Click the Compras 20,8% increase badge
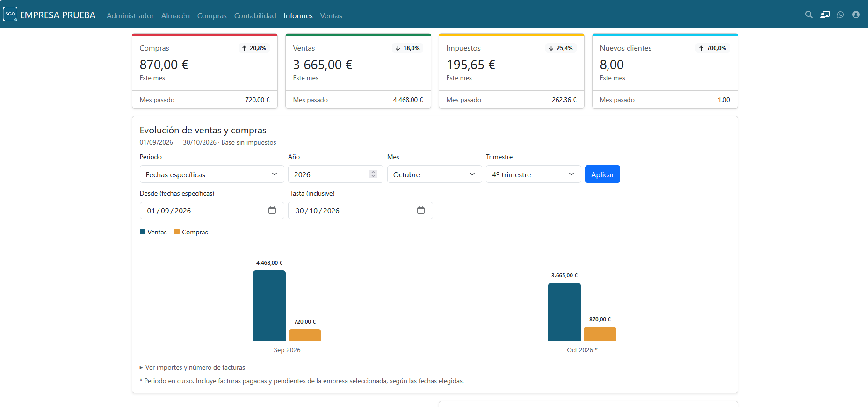 pos(254,48)
